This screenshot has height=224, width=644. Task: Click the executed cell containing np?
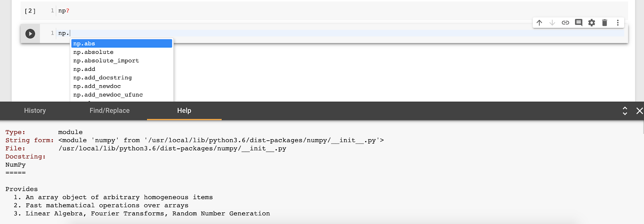point(324,11)
